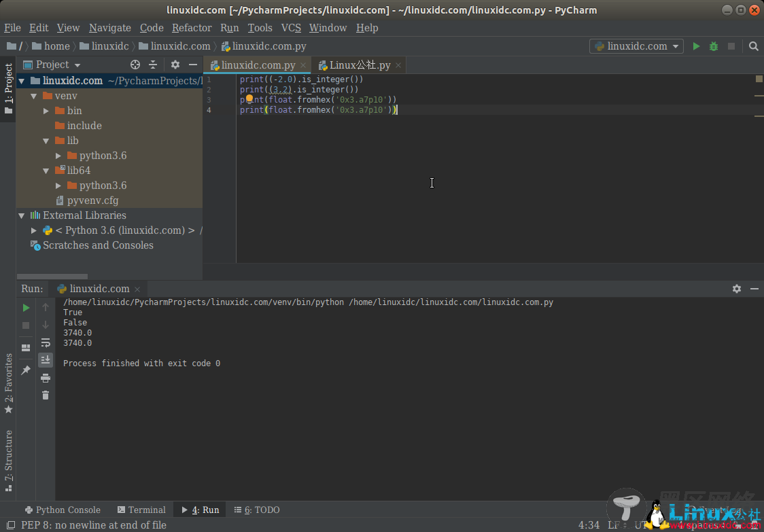Close the Linux公社.py editor tab
The width and height of the screenshot is (764, 532).
(398, 65)
